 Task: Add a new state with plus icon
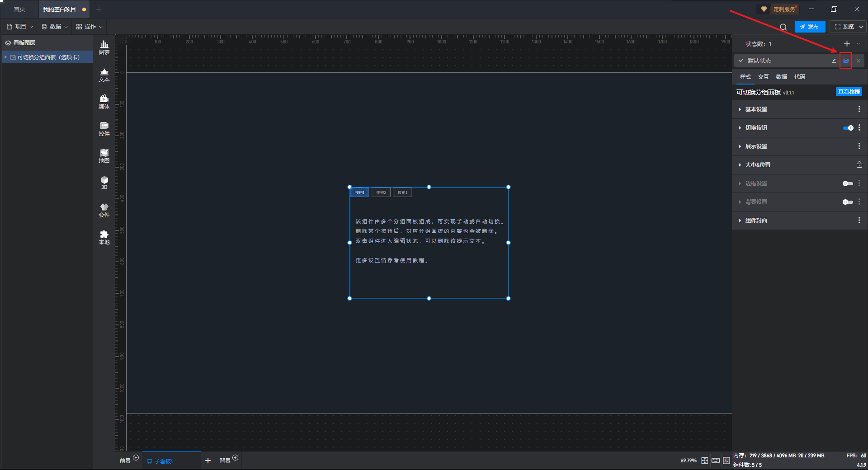(847, 44)
